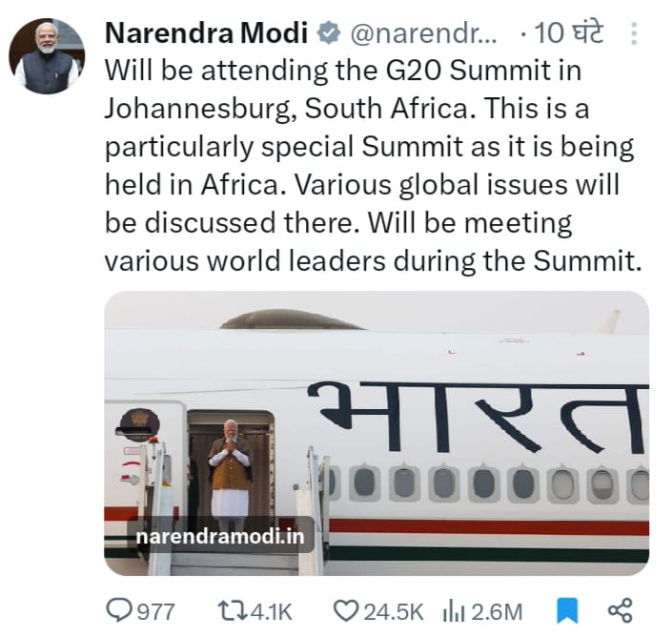
Task: Click the verified badge next to Narendra Modi
Action: click(329, 33)
